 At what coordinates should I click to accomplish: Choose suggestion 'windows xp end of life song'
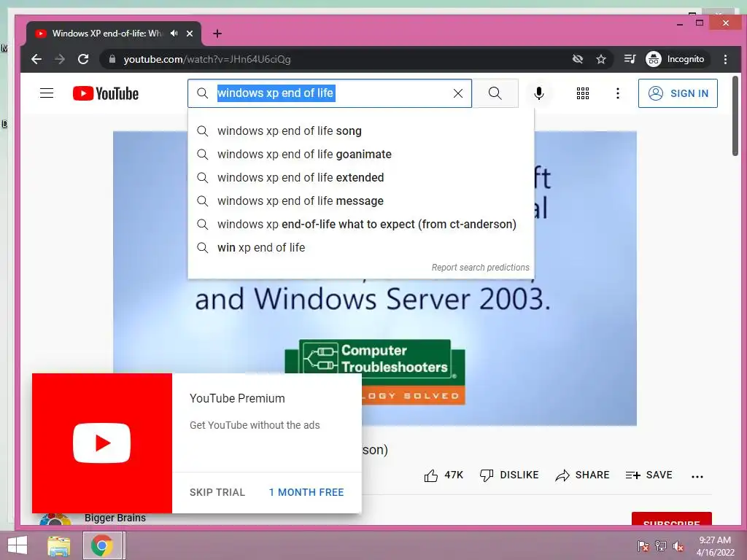coord(361,131)
